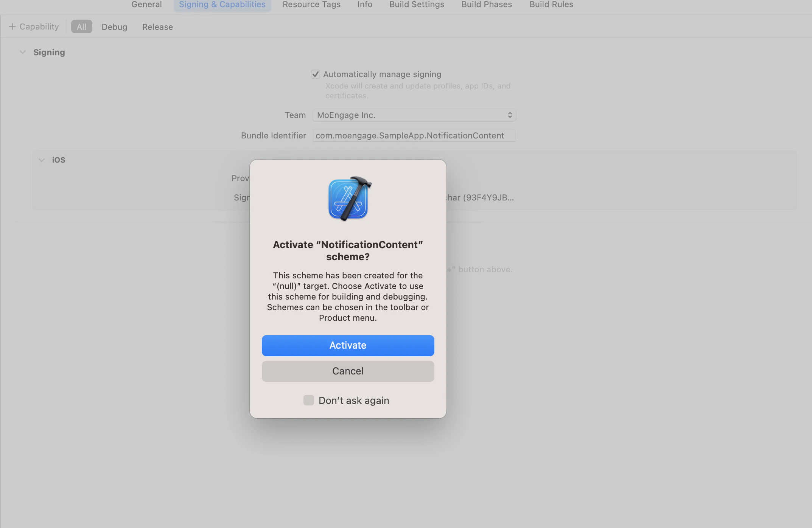
Task: Select the Signing & Capabilities tab
Action: tap(222, 5)
